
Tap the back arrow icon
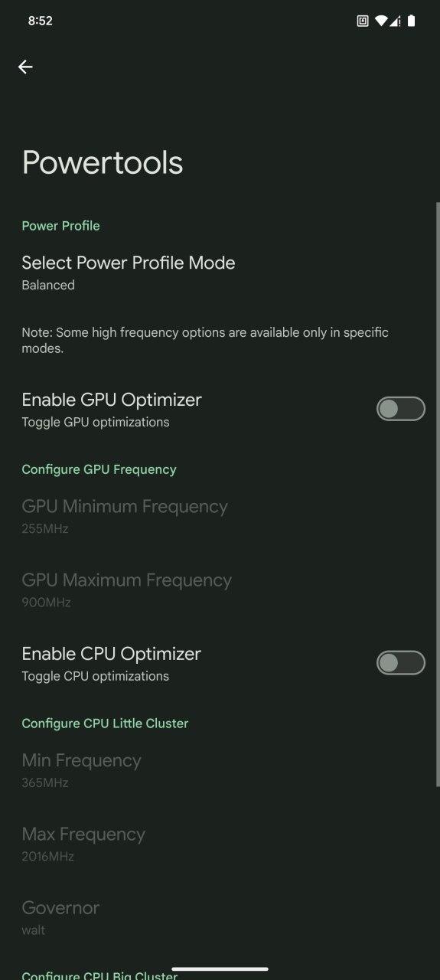pos(25,67)
